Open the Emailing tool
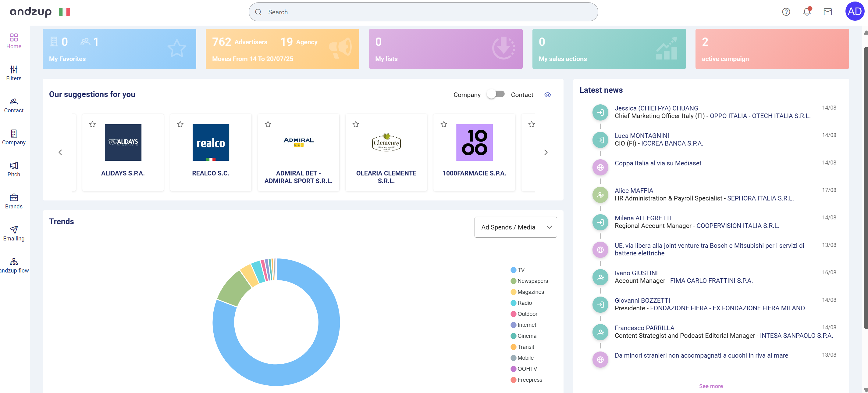This screenshot has width=868, height=393. pyautogui.click(x=14, y=233)
